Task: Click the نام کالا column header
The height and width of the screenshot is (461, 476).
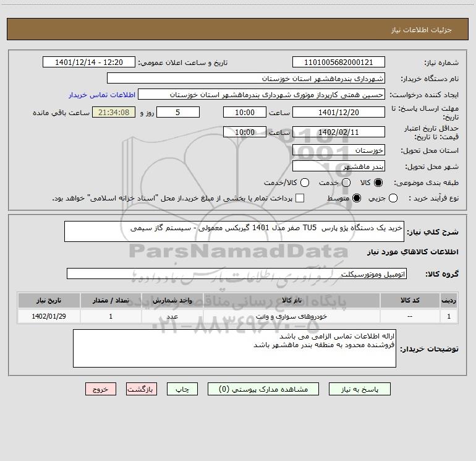Action: click(x=292, y=300)
